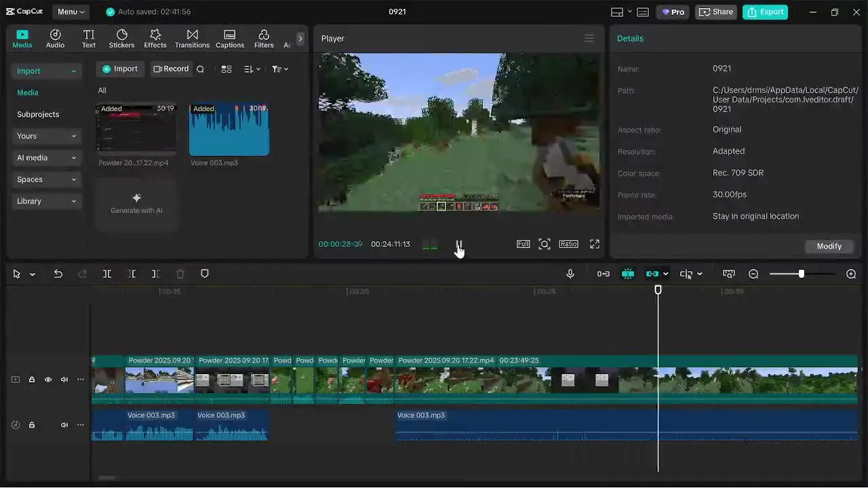Delete right of playhead with trim icon

[x=156, y=274]
